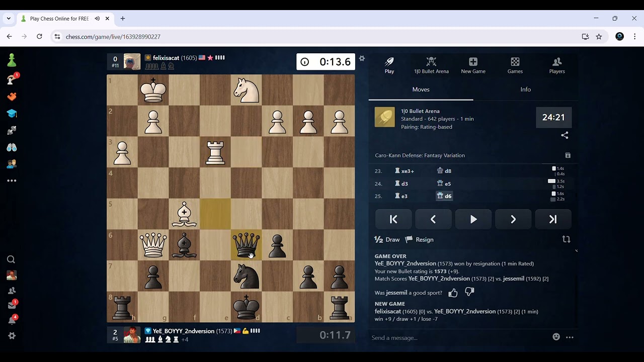Install app icon in the address bar
The width and height of the screenshot is (644, 362).
(585, 37)
